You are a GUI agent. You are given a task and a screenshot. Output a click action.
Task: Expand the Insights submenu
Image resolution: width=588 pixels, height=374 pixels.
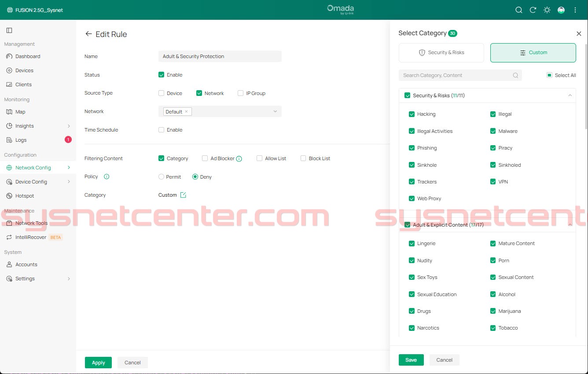pyautogui.click(x=69, y=126)
